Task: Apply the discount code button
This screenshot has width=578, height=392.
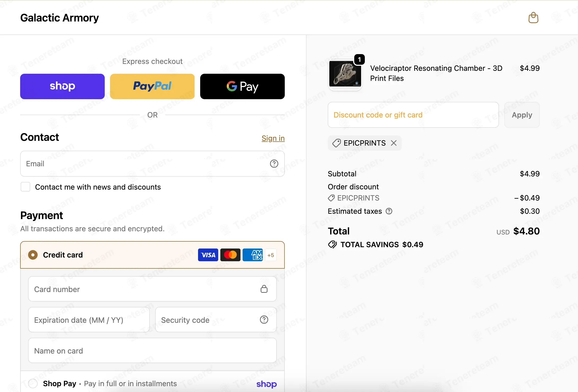Action: (522, 115)
